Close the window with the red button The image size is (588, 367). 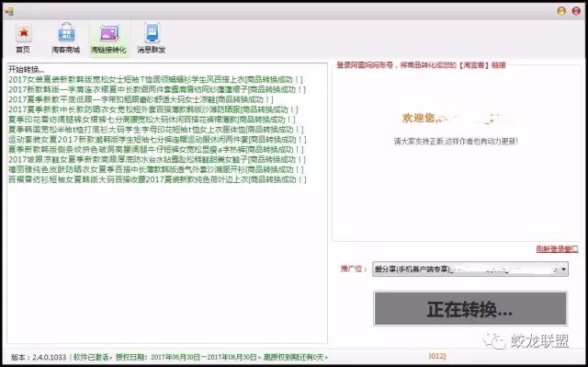pyautogui.click(x=576, y=11)
